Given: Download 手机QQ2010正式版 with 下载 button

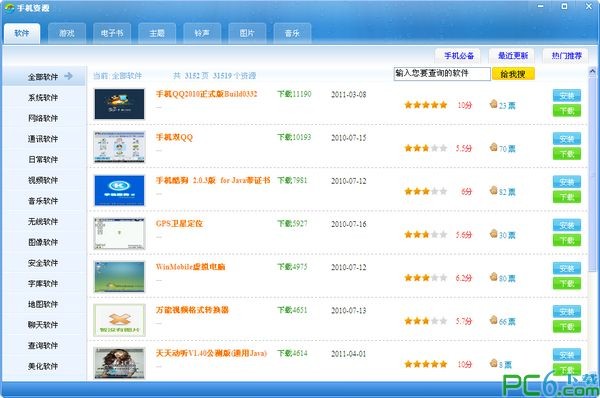Looking at the screenshot, I should click(x=567, y=111).
